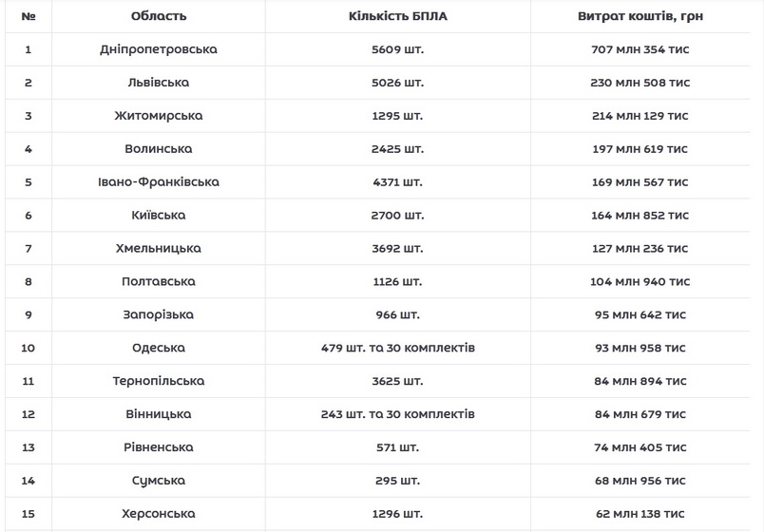Click the 'Область' column header
This screenshot has height=532, width=764.
tap(159, 16)
